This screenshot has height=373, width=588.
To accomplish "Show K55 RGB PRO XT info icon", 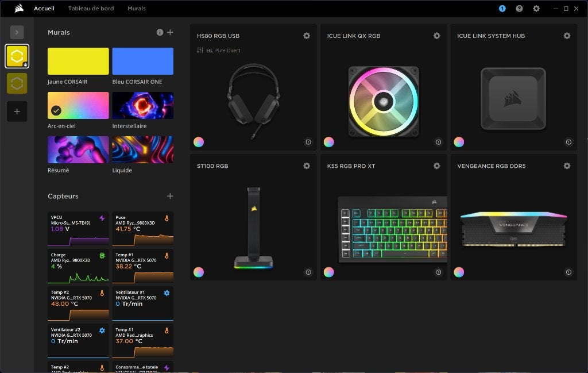I will [438, 272].
